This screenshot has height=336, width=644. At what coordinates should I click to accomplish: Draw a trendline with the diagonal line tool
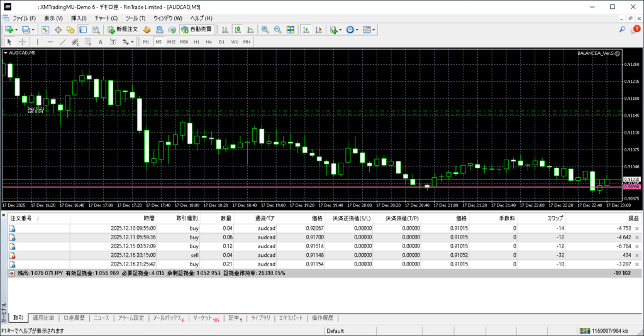[63, 42]
